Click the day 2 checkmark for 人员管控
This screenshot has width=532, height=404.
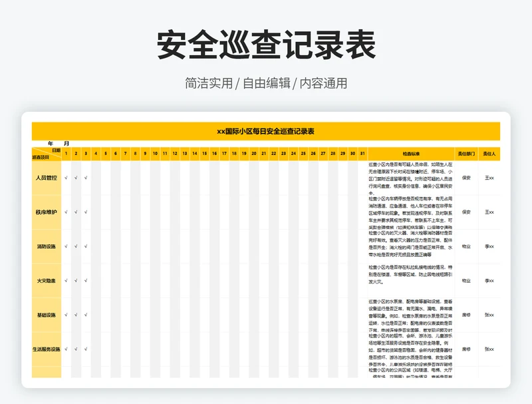[x=76, y=178]
